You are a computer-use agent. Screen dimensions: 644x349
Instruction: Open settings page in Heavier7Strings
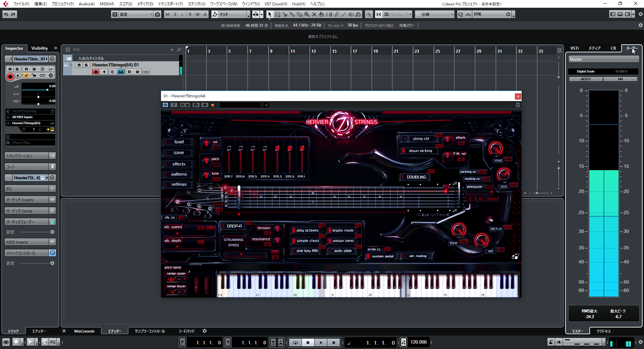[x=179, y=184]
